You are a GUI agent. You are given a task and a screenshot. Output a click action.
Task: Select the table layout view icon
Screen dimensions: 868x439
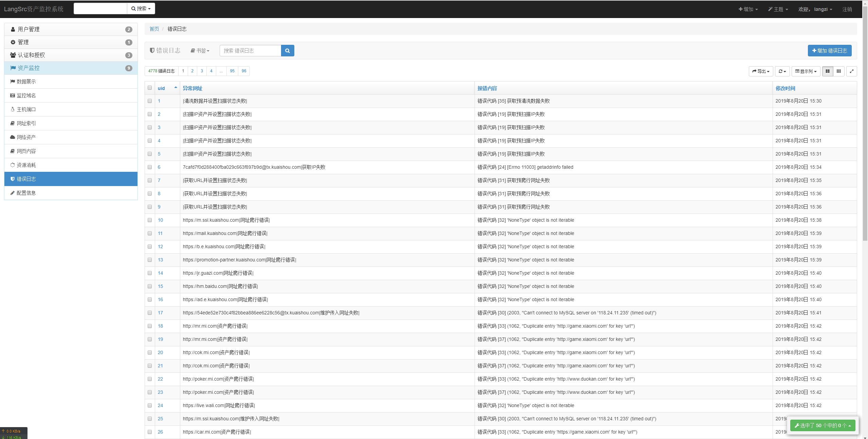point(827,71)
